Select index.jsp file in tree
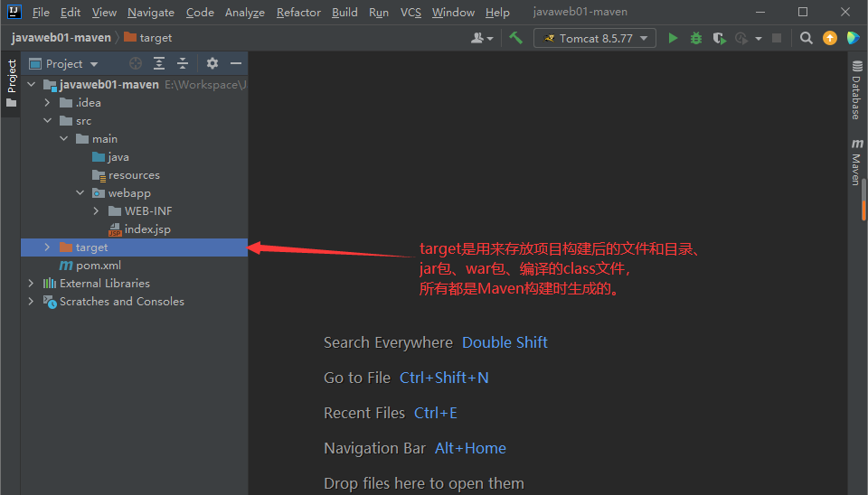This screenshot has height=495, width=868. pos(134,229)
